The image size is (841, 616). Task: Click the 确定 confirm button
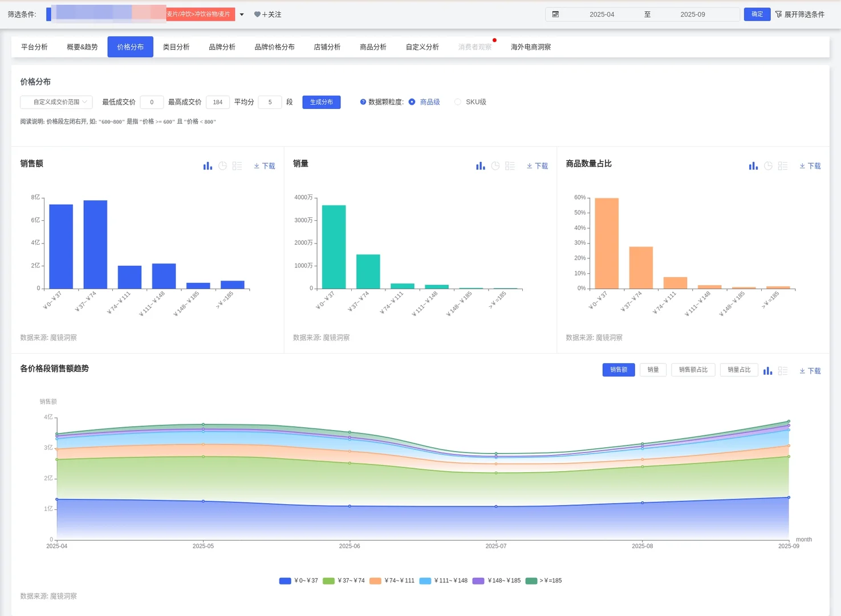click(757, 14)
